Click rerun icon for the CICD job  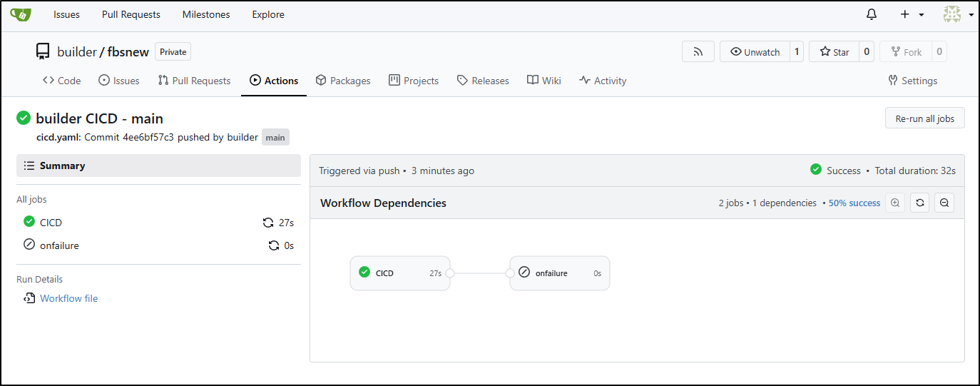(268, 223)
